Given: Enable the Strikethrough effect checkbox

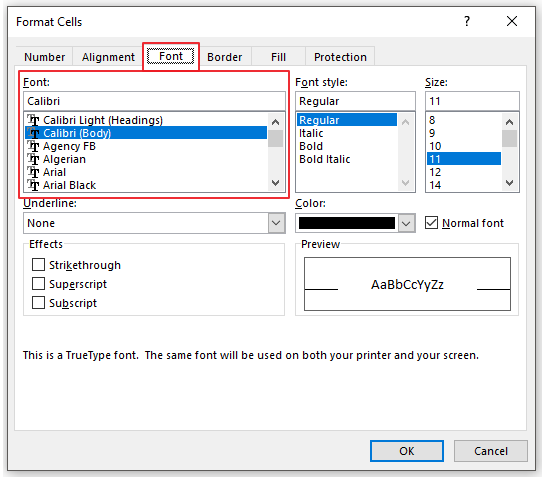Looking at the screenshot, I should pos(38,264).
